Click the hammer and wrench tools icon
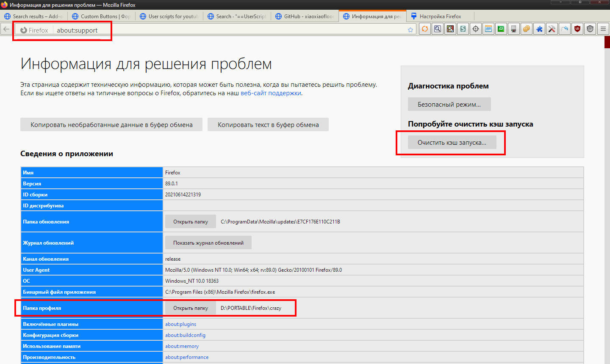The width and height of the screenshot is (610, 364). pyautogui.click(x=552, y=29)
